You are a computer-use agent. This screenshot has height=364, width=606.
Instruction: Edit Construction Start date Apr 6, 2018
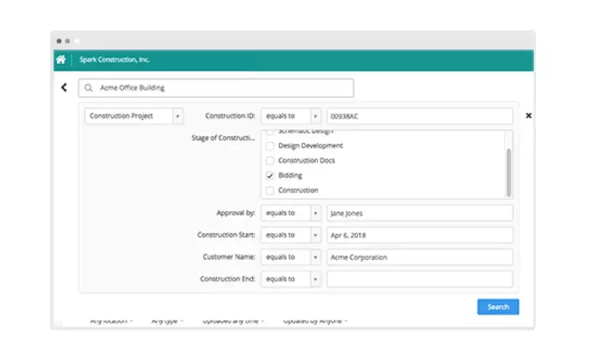tap(420, 235)
